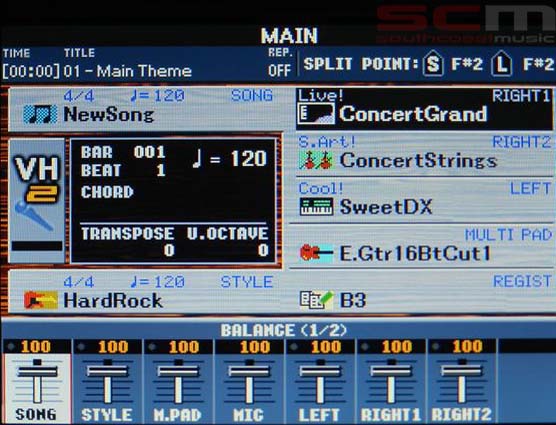The image size is (556, 425).
Task: Toggle the LEFT channel indicator dot
Action: [294, 346]
